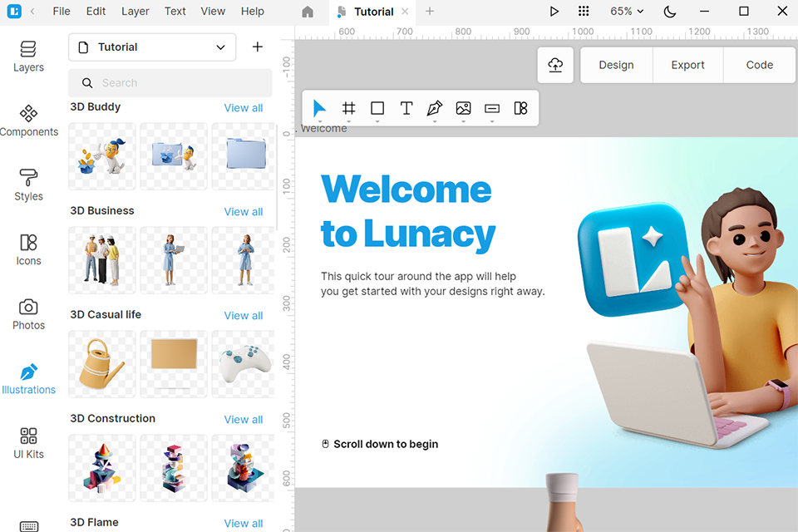This screenshot has height=532, width=798.
Task: Switch to the Code tab
Action: point(759,65)
